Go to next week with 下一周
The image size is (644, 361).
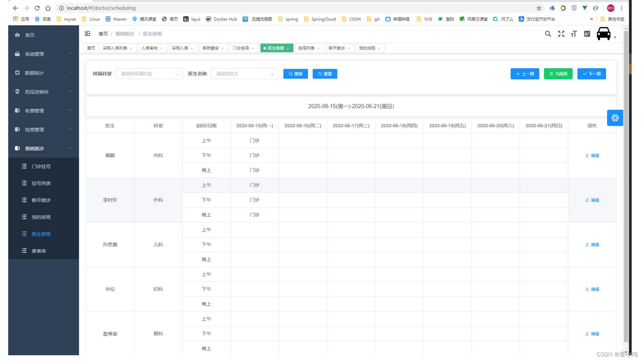click(592, 74)
